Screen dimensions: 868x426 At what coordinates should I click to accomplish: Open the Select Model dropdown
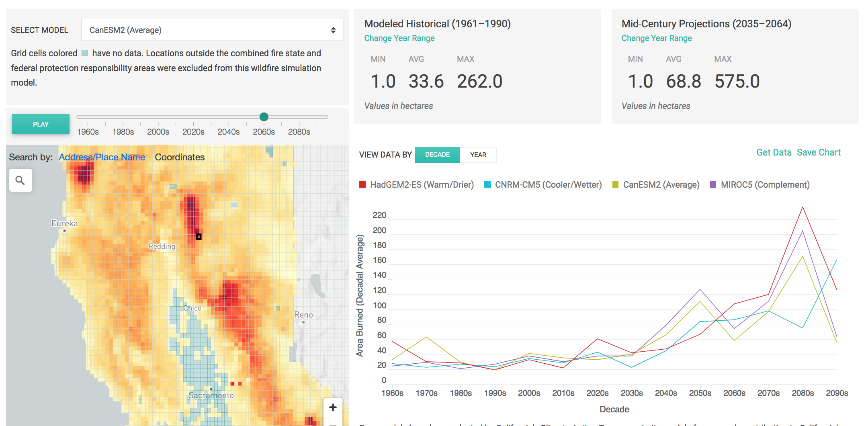(x=213, y=30)
